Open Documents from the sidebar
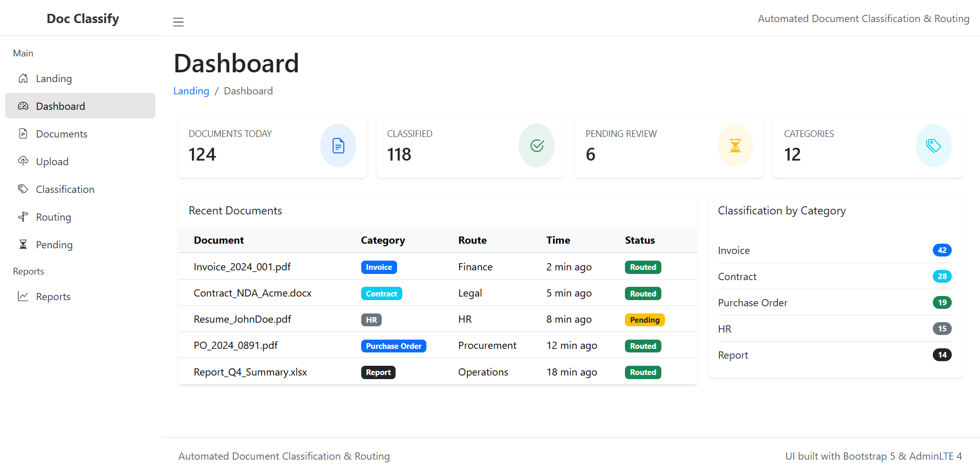 (x=62, y=134)
